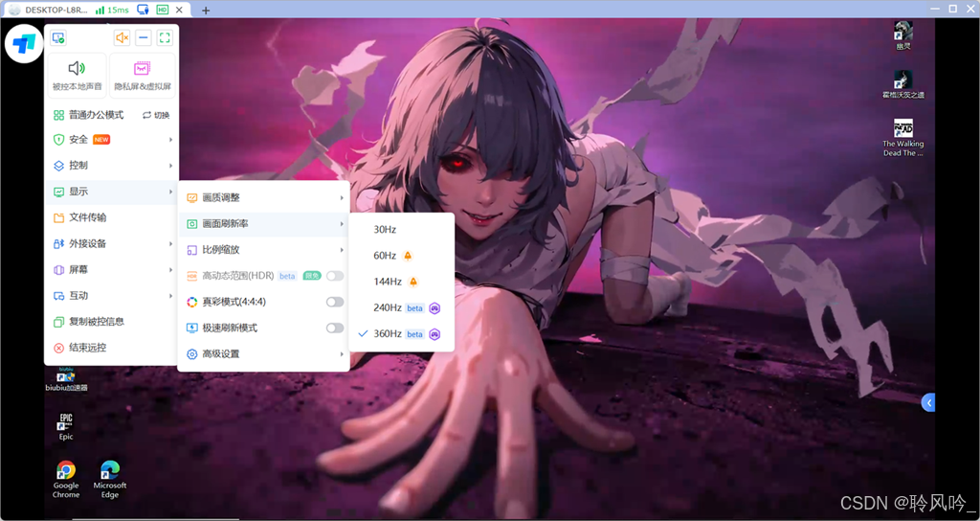Open the 被控本地声音 sound tile
This screenshot has height=521, width=980.
tap(77, 76)
